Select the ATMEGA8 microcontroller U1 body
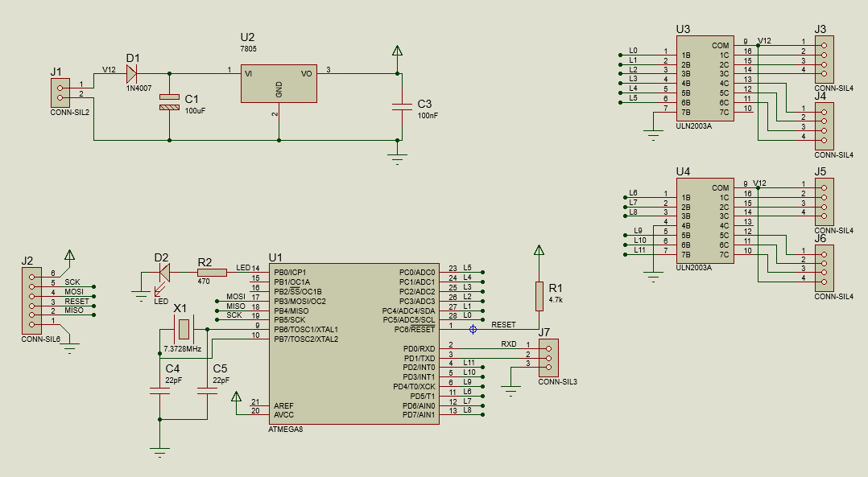The image size is (868, 477). click(354, 343)
